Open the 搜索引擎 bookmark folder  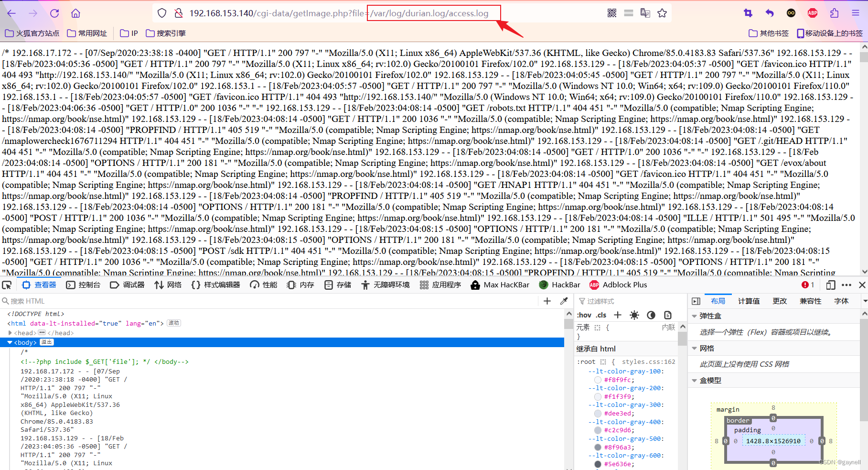pos(166,33)
